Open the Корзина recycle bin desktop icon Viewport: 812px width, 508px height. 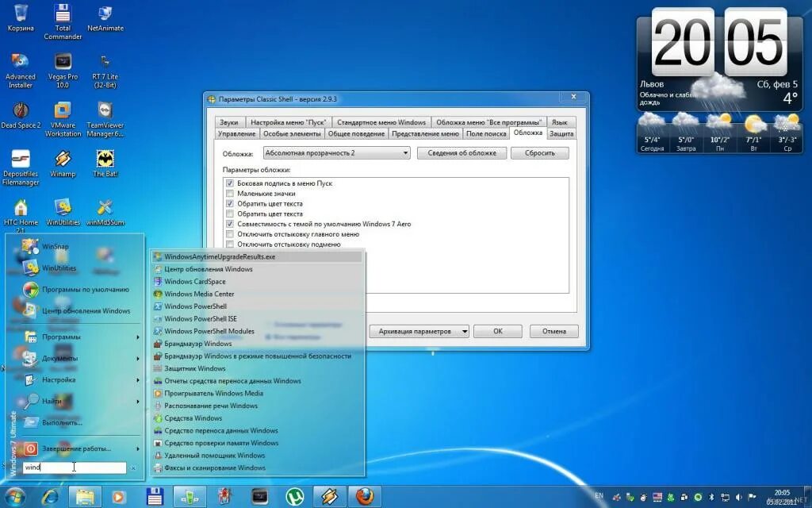21,19
